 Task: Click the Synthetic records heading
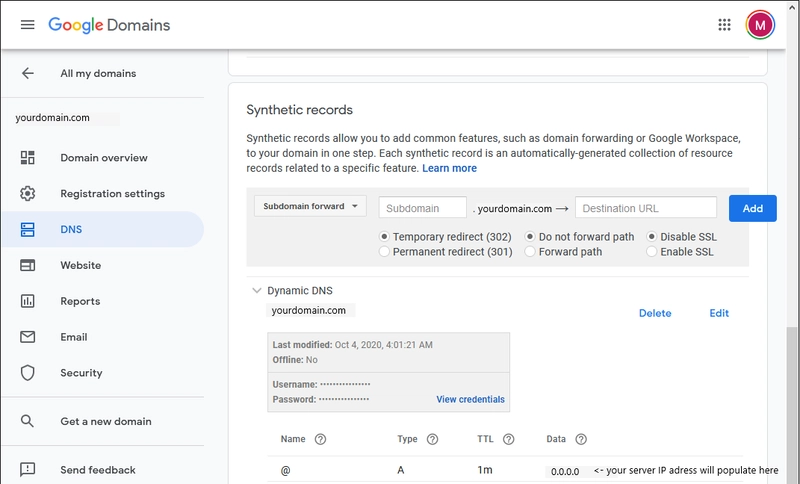click(299, 110)
